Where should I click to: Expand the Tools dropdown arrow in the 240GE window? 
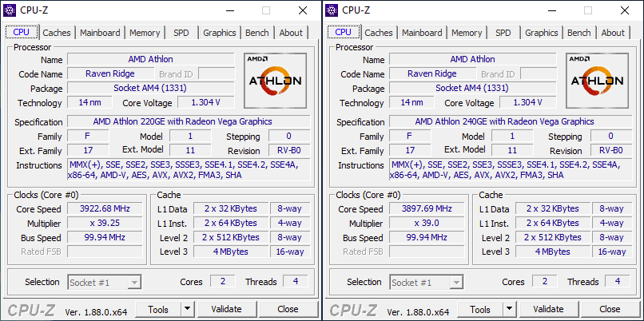pyautogui.click(x=509, y=309)
